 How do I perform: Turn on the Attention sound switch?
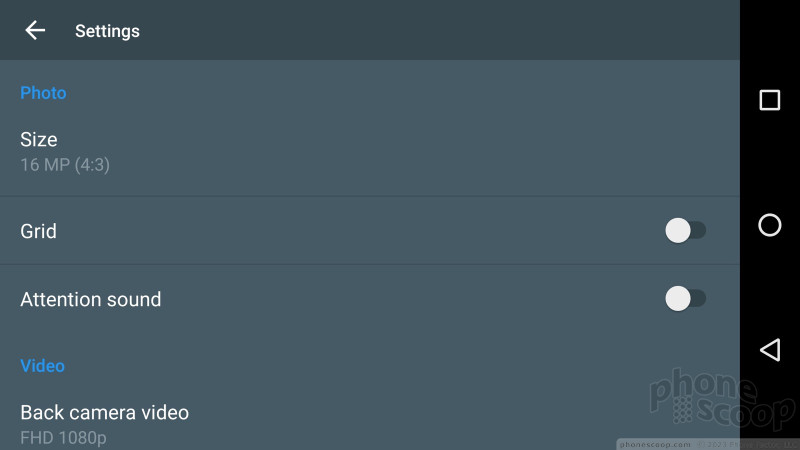point(685,298)
